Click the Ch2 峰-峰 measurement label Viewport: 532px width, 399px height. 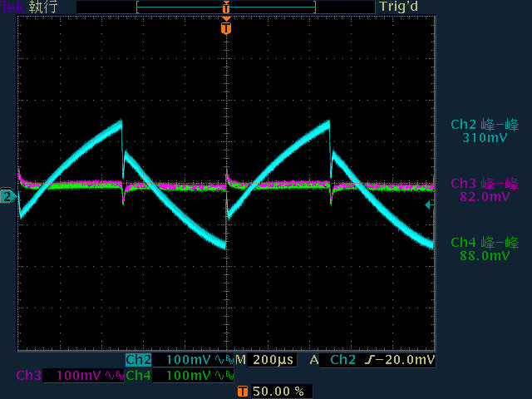(x=485, y=125)
